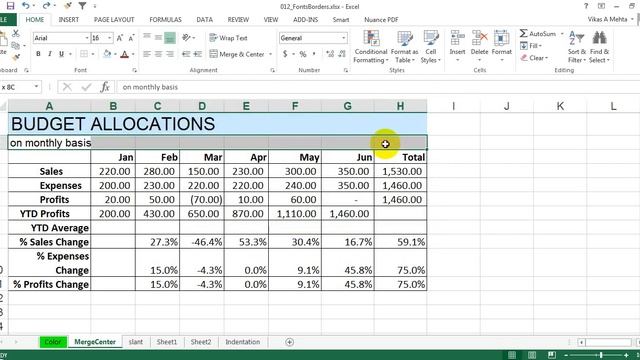Switch to Normal view icon in status bar
Screen dimensions: 640x360
pos(512,355)
